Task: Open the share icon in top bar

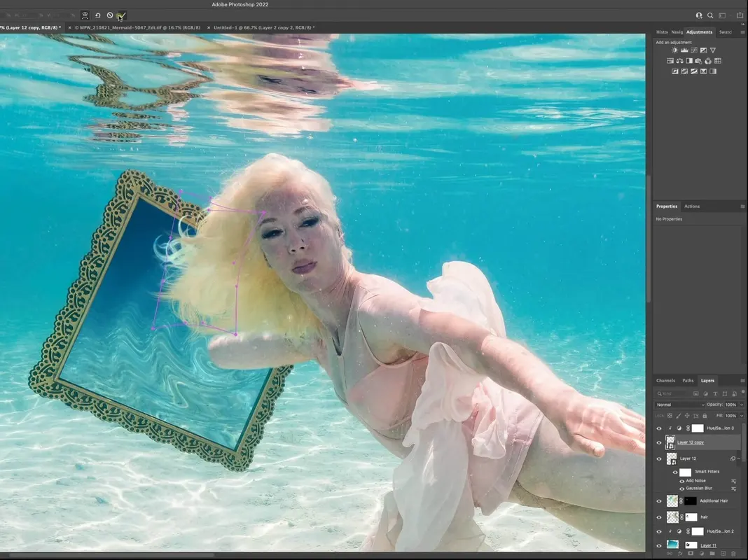Action: click(740, 15)
